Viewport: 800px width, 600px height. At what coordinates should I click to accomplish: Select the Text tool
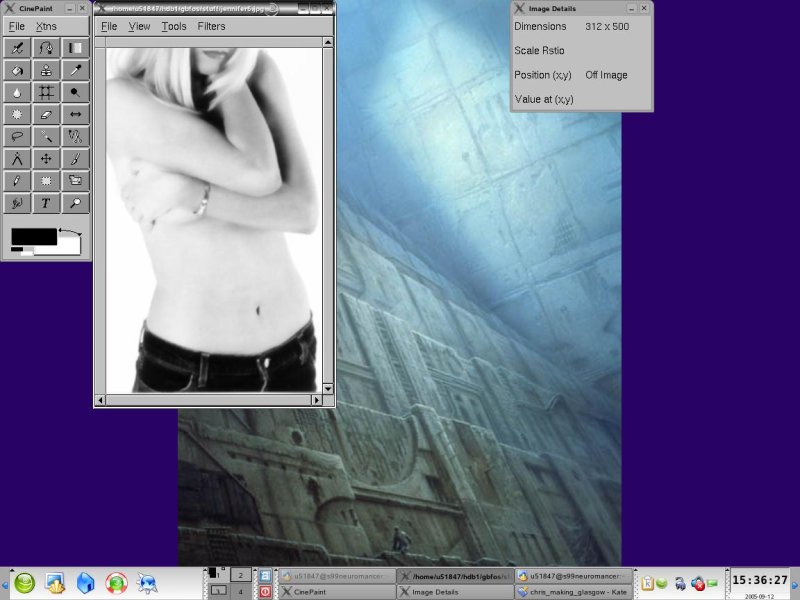[x=46, y=202]
